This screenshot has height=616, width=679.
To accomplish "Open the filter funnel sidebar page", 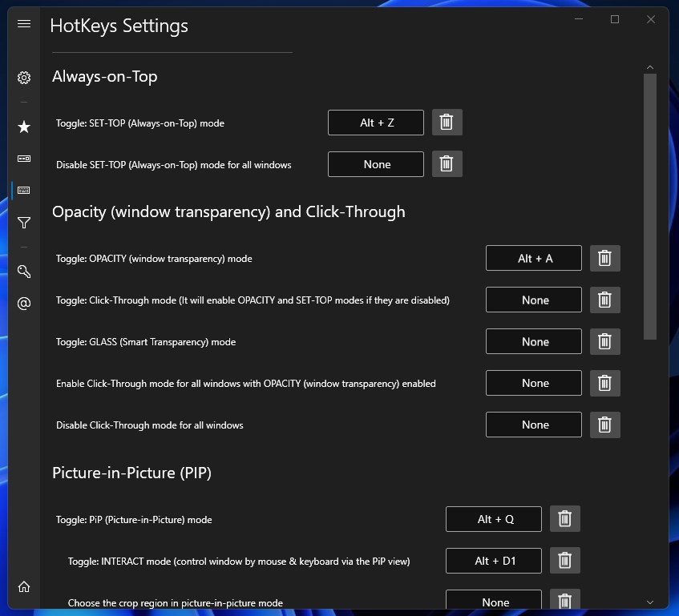I will coord(24,223).
